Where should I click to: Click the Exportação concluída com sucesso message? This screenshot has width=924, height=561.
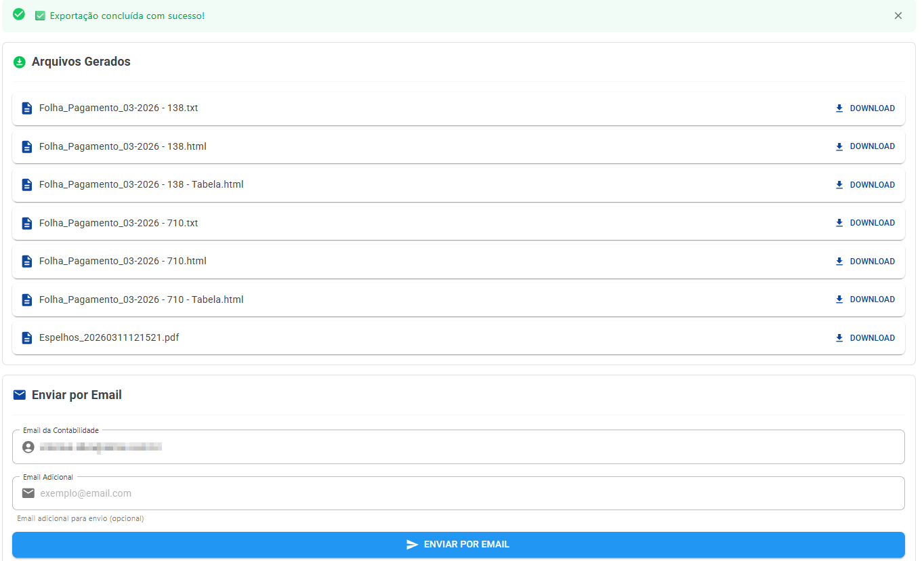pyautogui.click(x=127, y=16)
